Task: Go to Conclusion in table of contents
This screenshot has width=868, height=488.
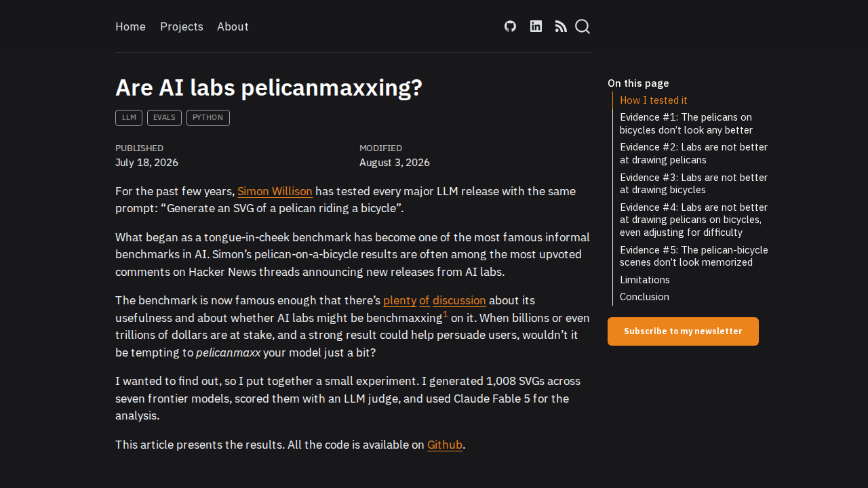Action: 644,297
